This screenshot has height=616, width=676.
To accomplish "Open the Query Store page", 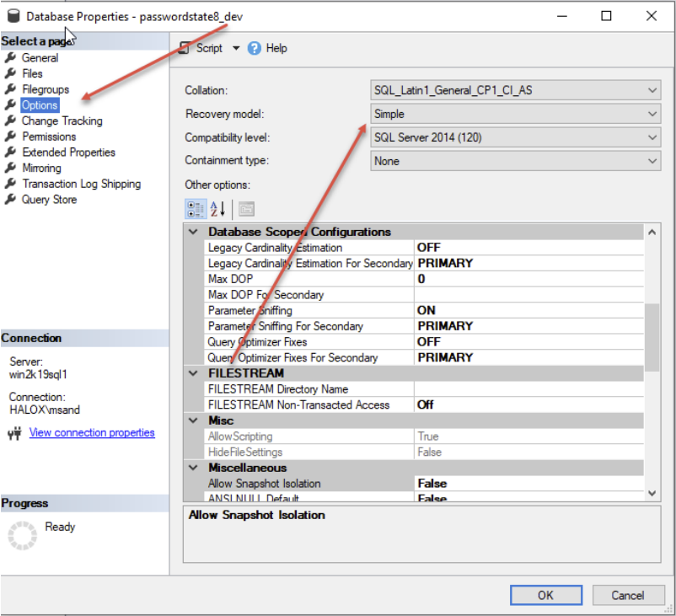I will point(49,200).
